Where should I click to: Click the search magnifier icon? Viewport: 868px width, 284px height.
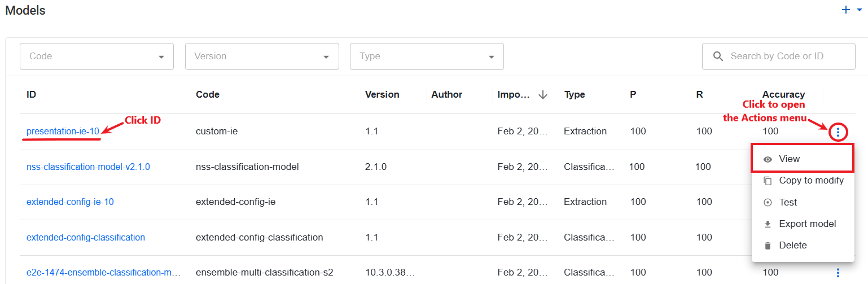point(718,56)
